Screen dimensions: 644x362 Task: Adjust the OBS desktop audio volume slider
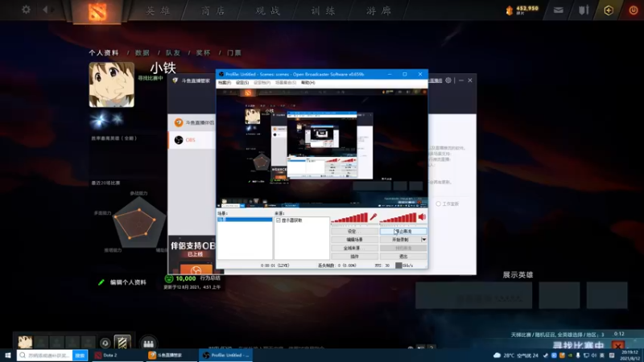398,218
